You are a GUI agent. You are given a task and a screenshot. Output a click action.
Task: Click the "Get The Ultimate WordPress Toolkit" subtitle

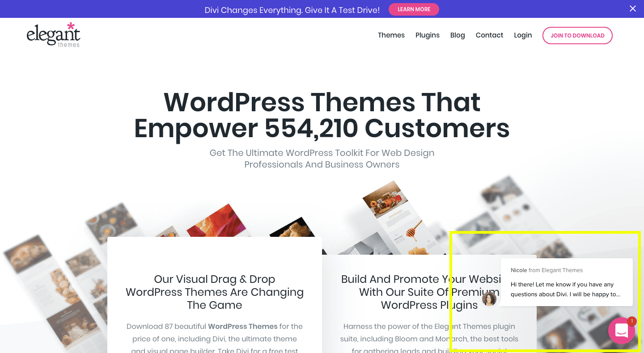(x=322, y=159)
